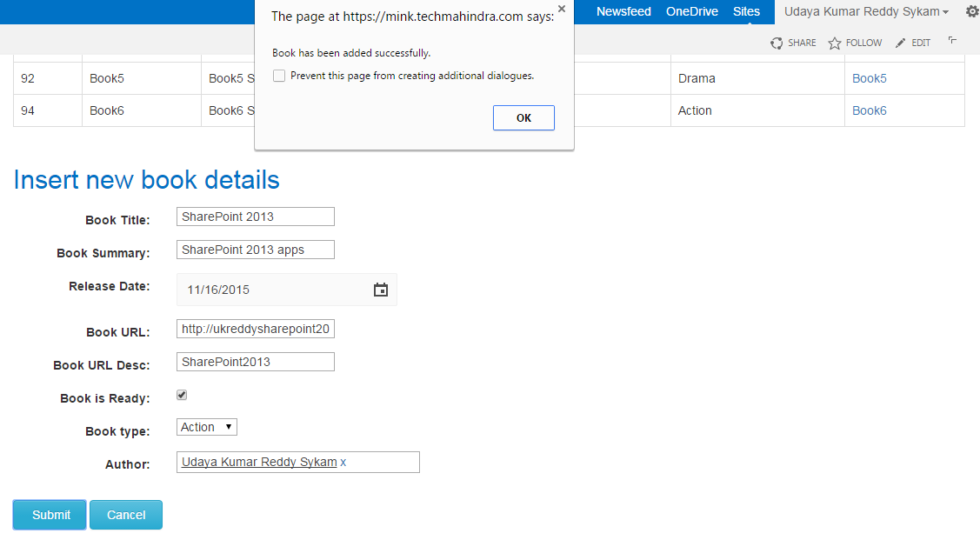Open the Book type dropdown
980x540 pixels.
pos(206,426)
